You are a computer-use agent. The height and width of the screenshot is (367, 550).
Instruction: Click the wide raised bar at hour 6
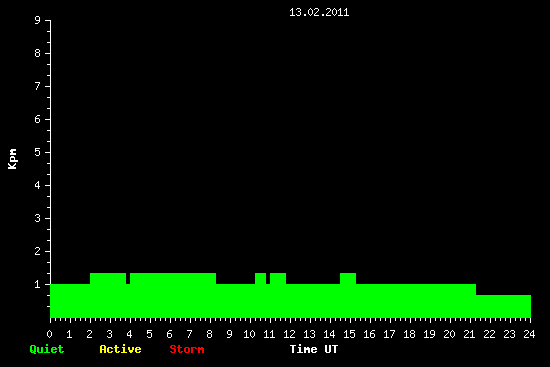pyautogui.click(x=173, y=278)
